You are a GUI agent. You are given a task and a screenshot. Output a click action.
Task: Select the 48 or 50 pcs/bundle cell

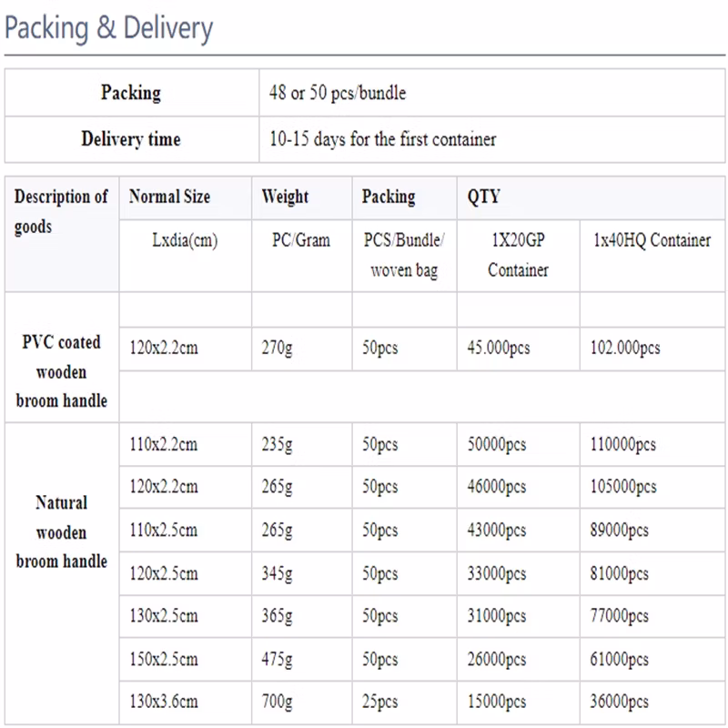click(492, 93)
